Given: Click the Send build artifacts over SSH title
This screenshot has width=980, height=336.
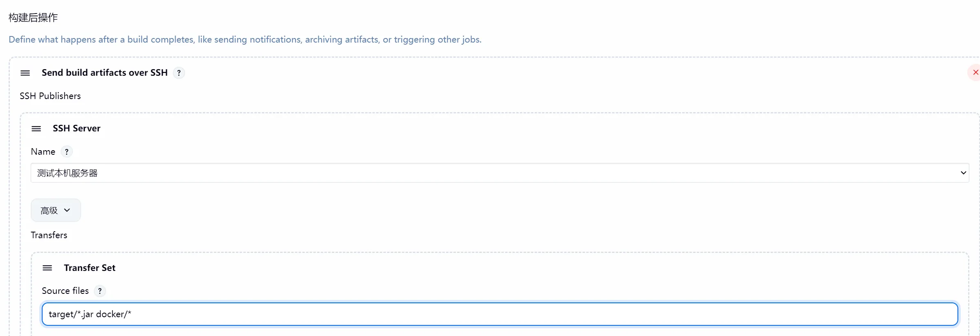Looking at the screenshot, I should tap(104, 73).
